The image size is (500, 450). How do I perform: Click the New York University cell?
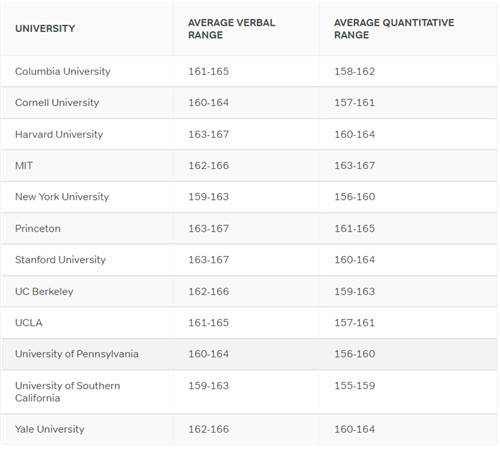62,197
